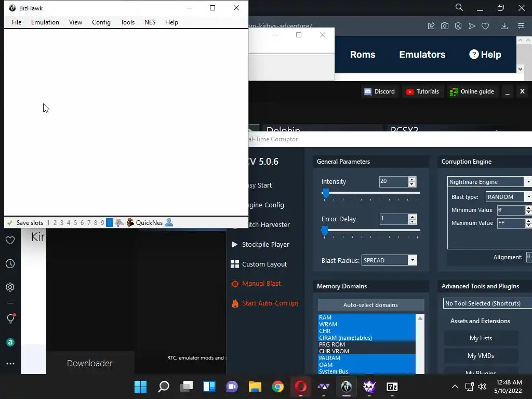
Task: Click the Error Delay value field
Action: tap(394, 219)
